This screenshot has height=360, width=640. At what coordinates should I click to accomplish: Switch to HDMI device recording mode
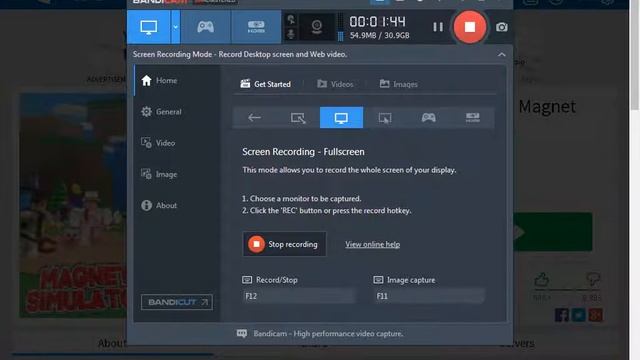(256, 27)
